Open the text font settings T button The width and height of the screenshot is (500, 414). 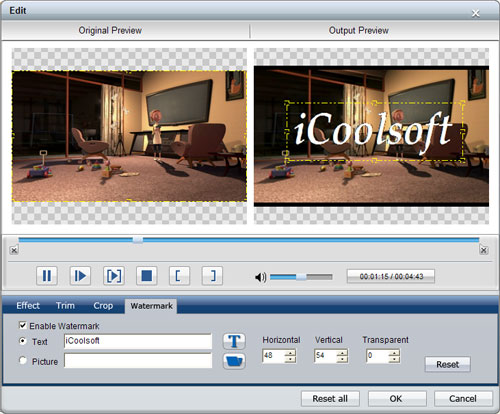pos(234,341)
